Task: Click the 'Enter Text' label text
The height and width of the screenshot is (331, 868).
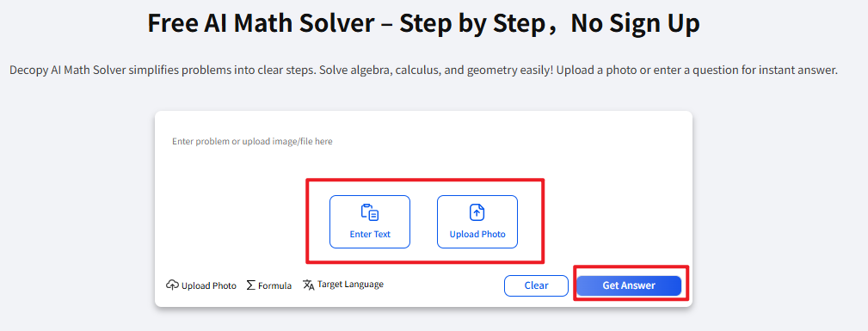Action: pos(370,234)
